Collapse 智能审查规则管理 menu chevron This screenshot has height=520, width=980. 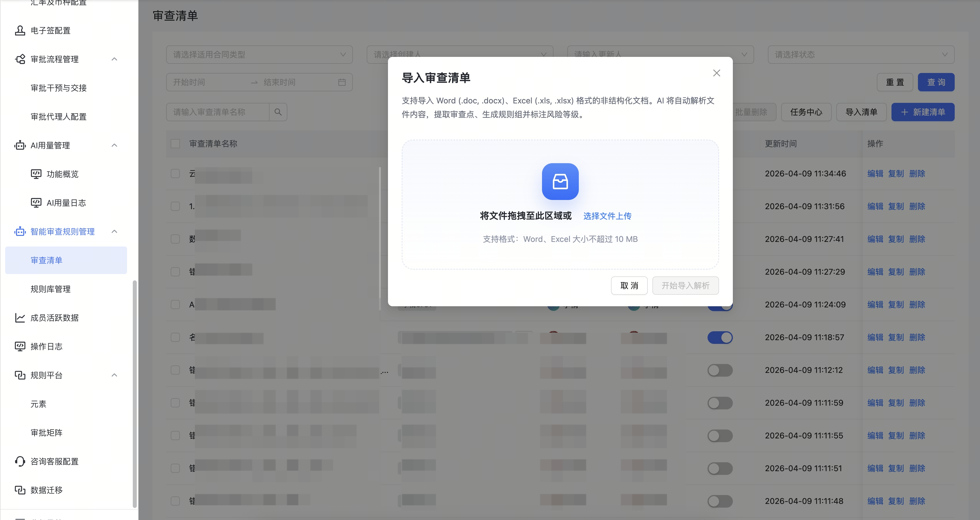tap(114, 232)
